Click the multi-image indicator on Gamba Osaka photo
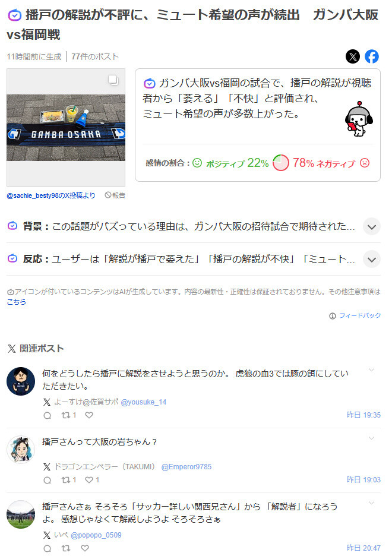 [113, 80]
